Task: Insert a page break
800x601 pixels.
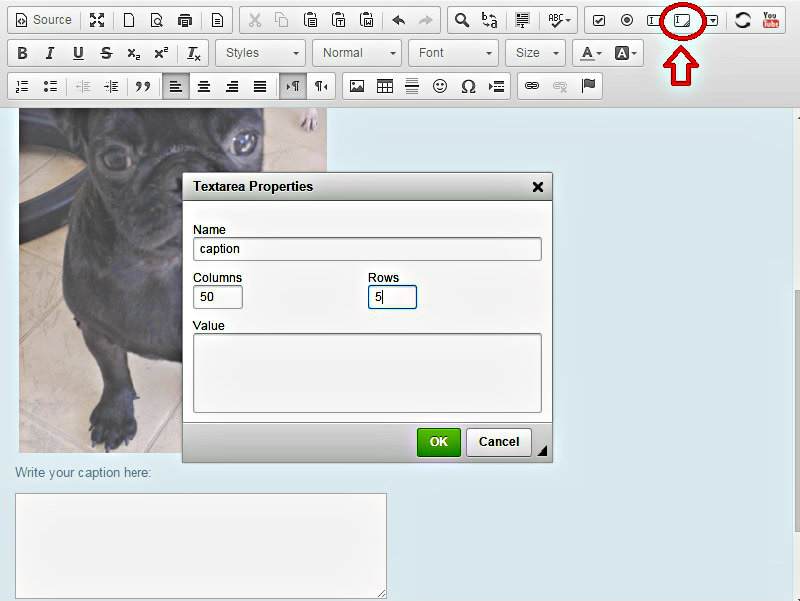Action: (496, 86)
